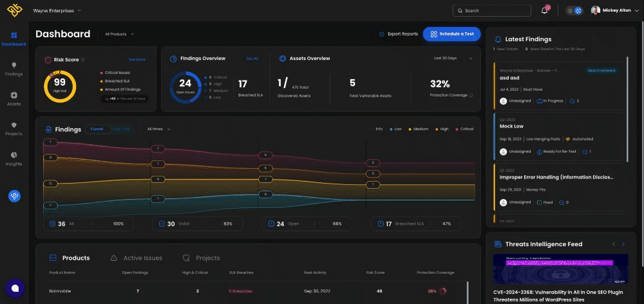Open the Mock Low finding card
Viewport: 644px width, 304px height.
(x=558, y=137)
